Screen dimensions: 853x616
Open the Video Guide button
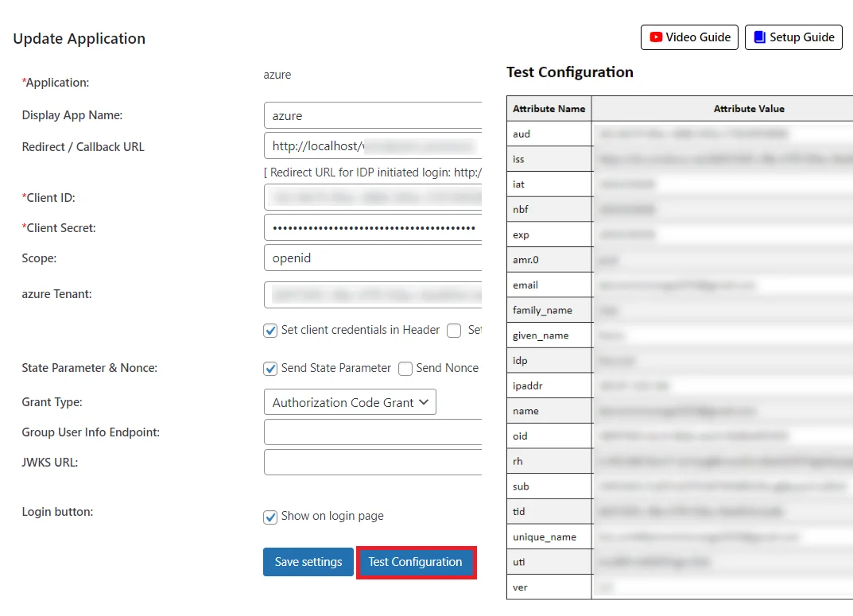tap(689, 37)
